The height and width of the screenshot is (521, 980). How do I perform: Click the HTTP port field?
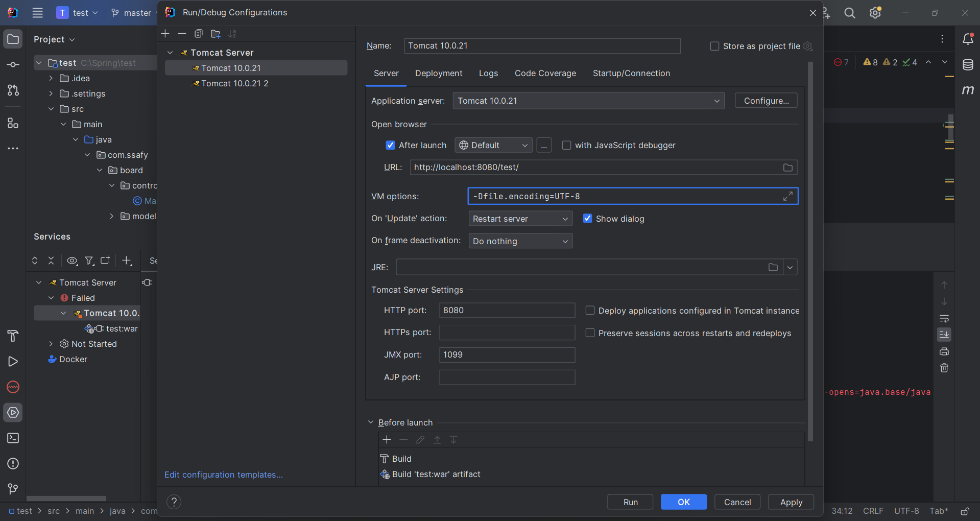click(x=507, y=310)
